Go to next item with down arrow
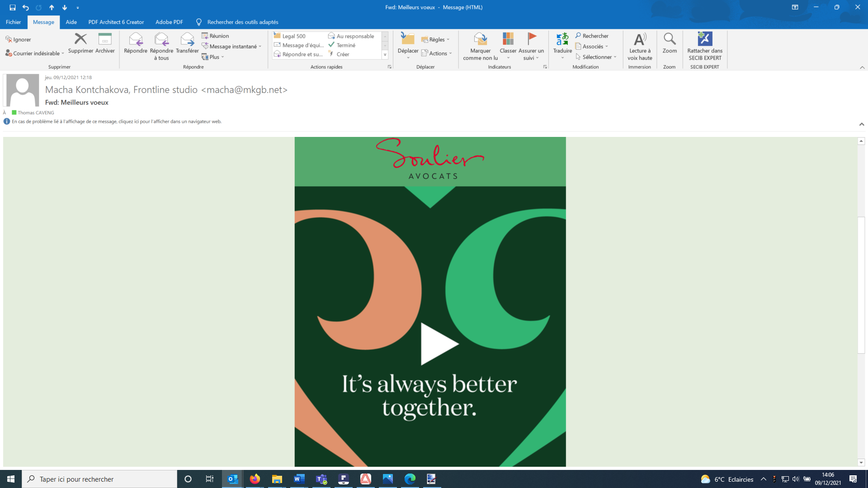Viewport: 868px width, 488px height. point(65,7)
